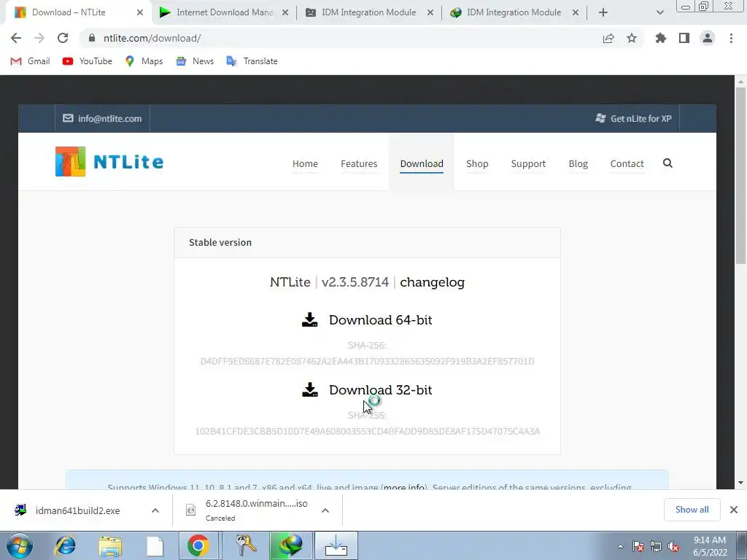Launch Internet Explorer from the taskbar
The width and height of the screenshot is (747, 560).
[65, 545]
